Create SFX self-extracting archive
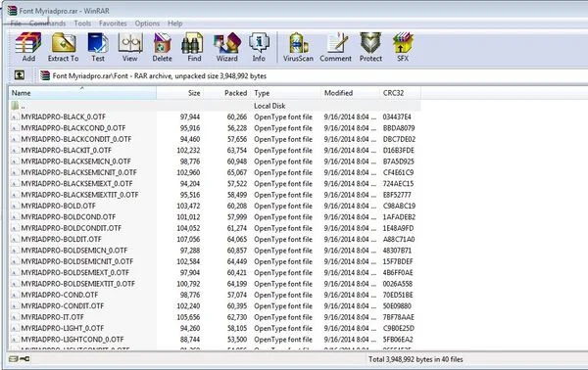The image size is (588, 370). (403, 47)
